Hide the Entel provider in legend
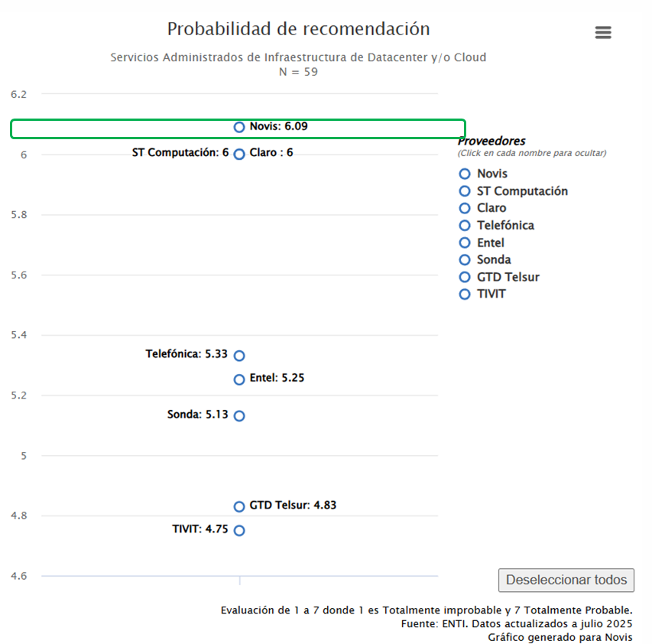 tap(490, 243)
